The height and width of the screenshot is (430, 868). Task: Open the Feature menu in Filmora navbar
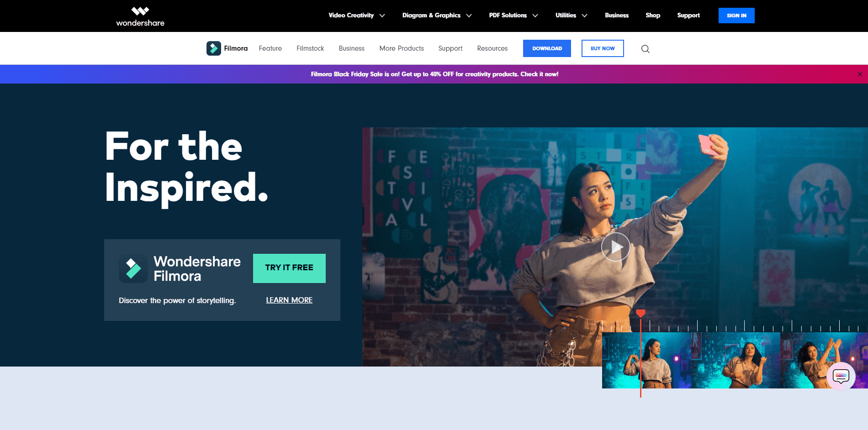[270, 48]
